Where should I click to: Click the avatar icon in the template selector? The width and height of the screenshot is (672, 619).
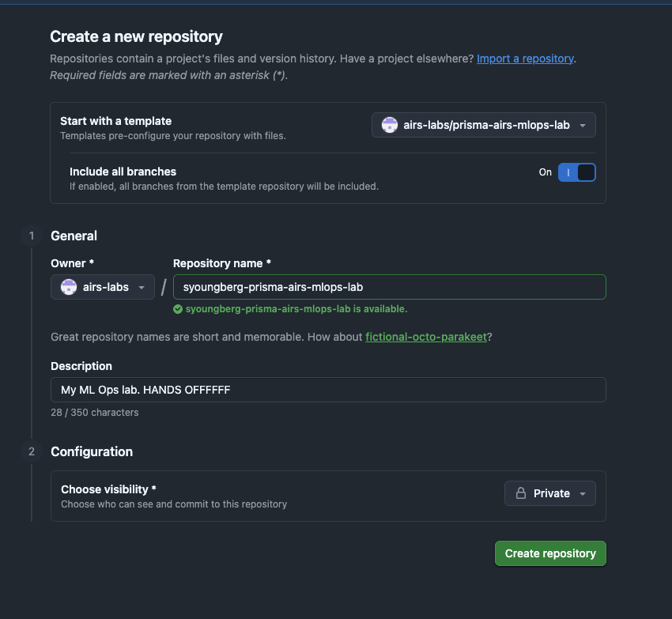(x=391, y=125)
